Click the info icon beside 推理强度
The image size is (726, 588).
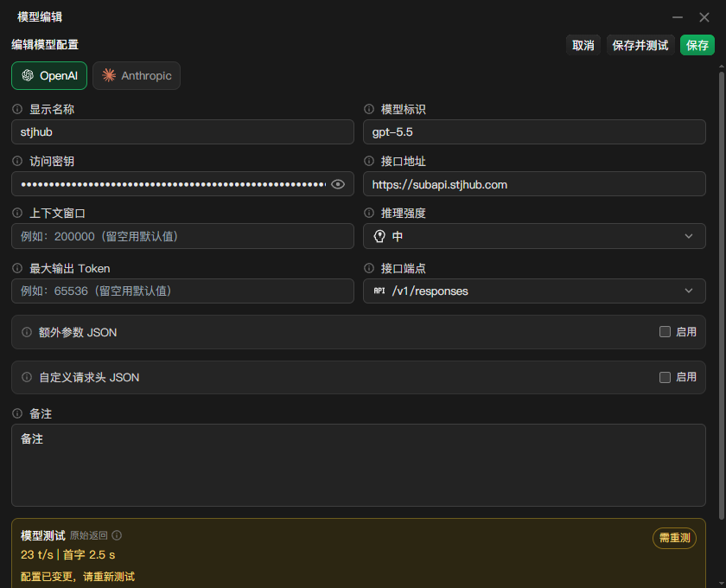click(369, 213)
